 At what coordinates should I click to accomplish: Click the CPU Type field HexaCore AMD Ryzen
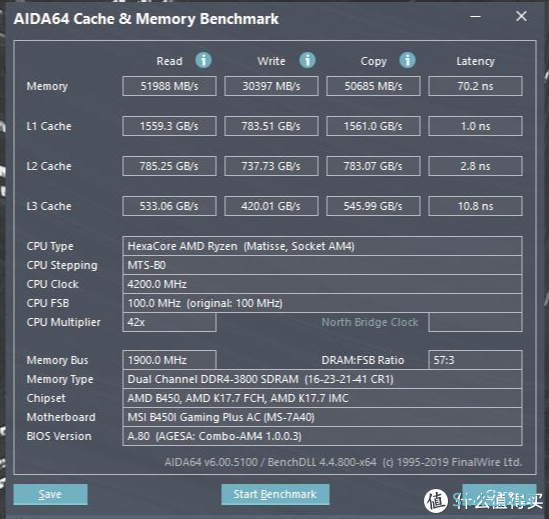tap(322, 246)
